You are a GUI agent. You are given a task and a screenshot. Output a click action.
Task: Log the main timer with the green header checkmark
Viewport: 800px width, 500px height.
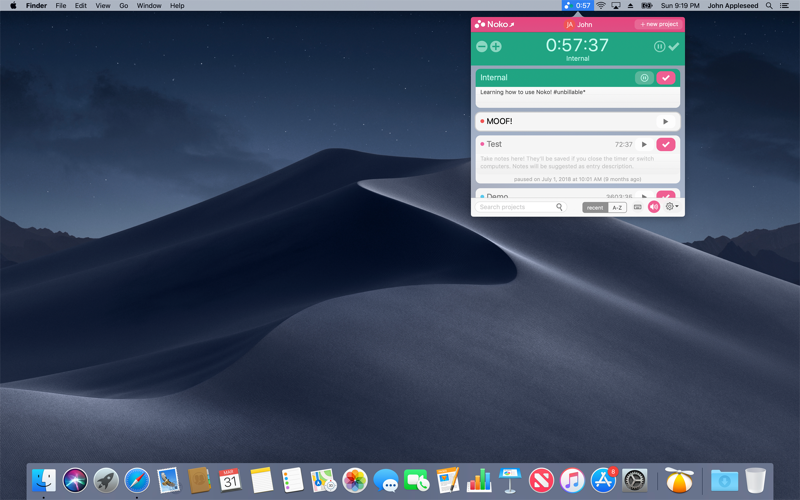[x=674, y=46]
